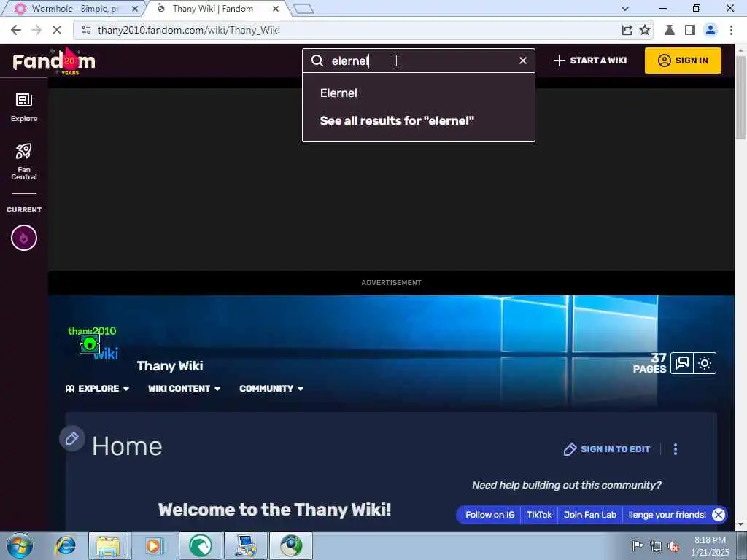Click the thany2010 wiki logo image
The image size is (747, 560).
[x=93, y=343]
